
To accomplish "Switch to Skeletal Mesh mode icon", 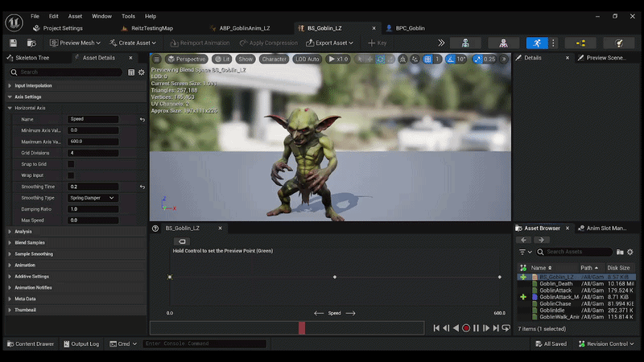I will (503, 43).
